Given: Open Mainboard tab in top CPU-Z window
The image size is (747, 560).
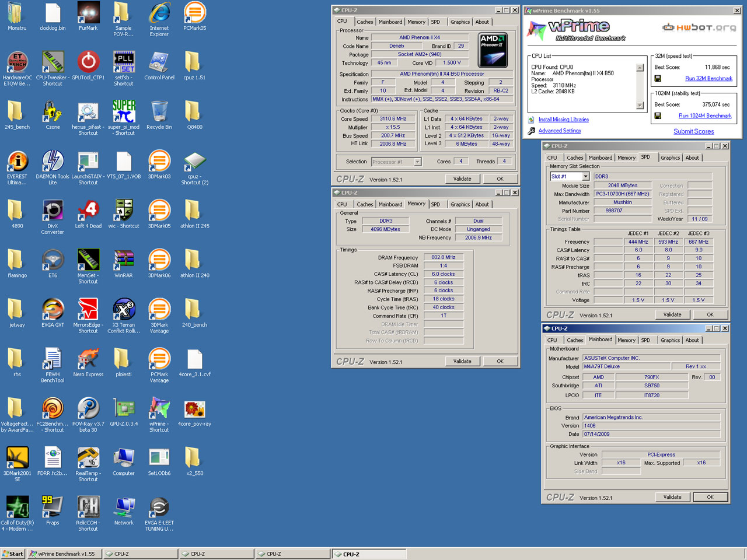Looking at the screenshot, I should coord(390,22).
